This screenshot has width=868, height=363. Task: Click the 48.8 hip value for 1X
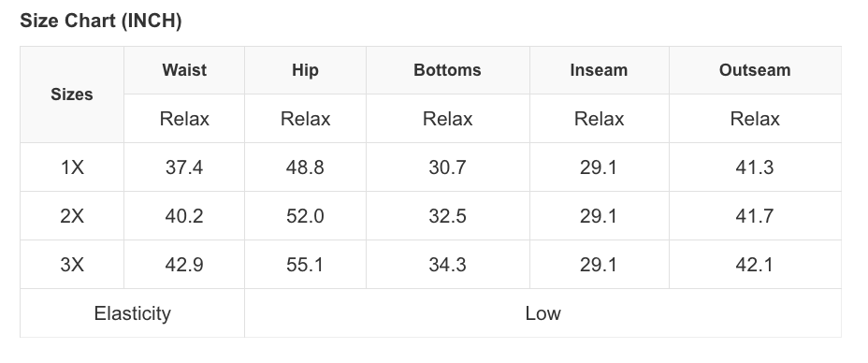tap(306, 167)
